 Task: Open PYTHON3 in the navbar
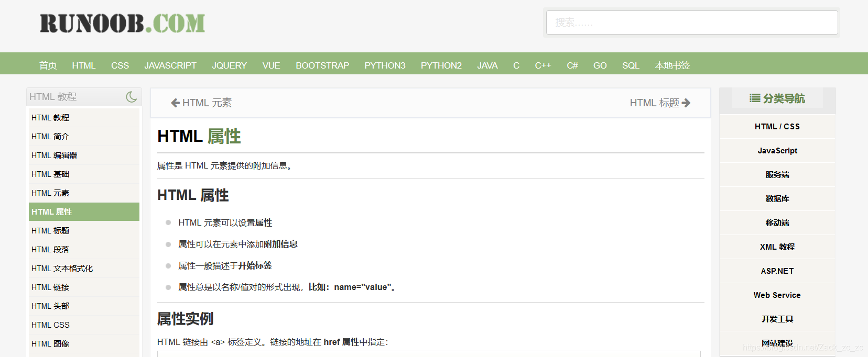point(385,65)
